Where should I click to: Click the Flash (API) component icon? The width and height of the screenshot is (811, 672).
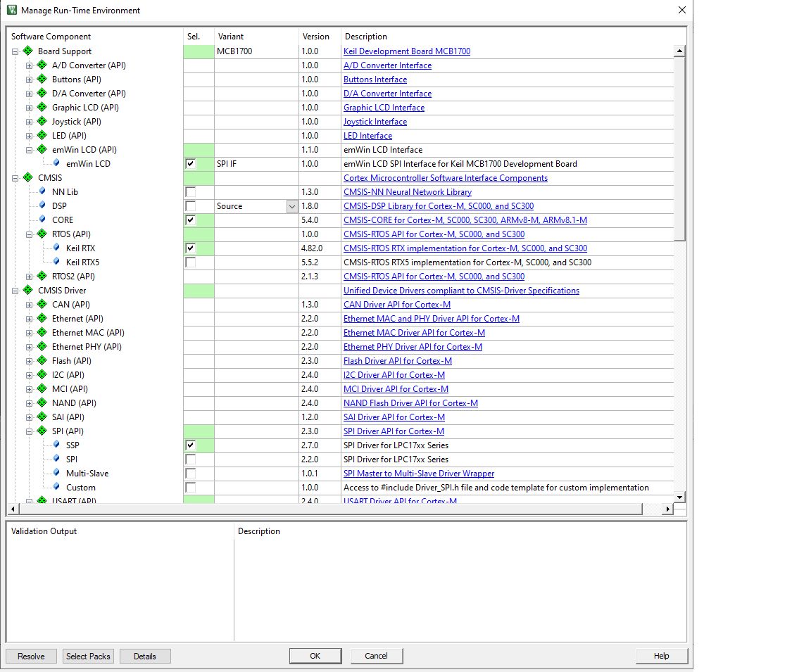pos(42,360)
